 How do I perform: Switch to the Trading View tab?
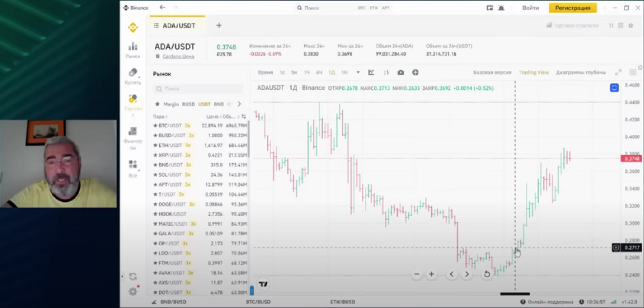pos(534,72)
